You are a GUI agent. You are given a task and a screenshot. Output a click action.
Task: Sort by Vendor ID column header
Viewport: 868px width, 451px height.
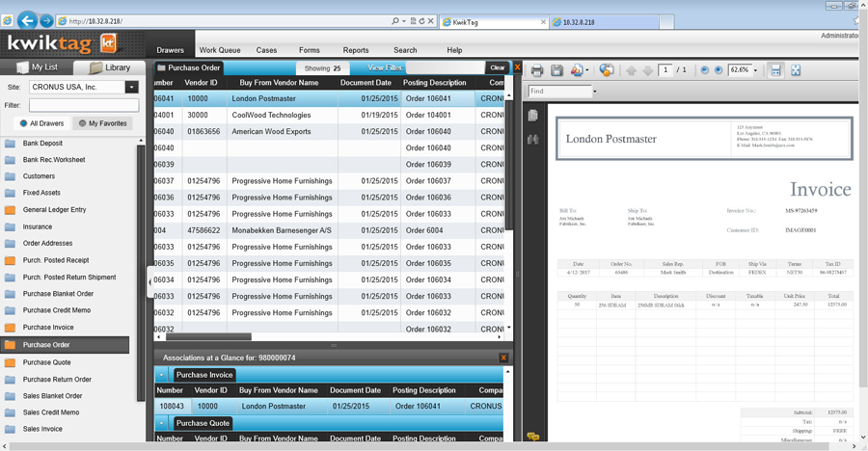[201, 83]
